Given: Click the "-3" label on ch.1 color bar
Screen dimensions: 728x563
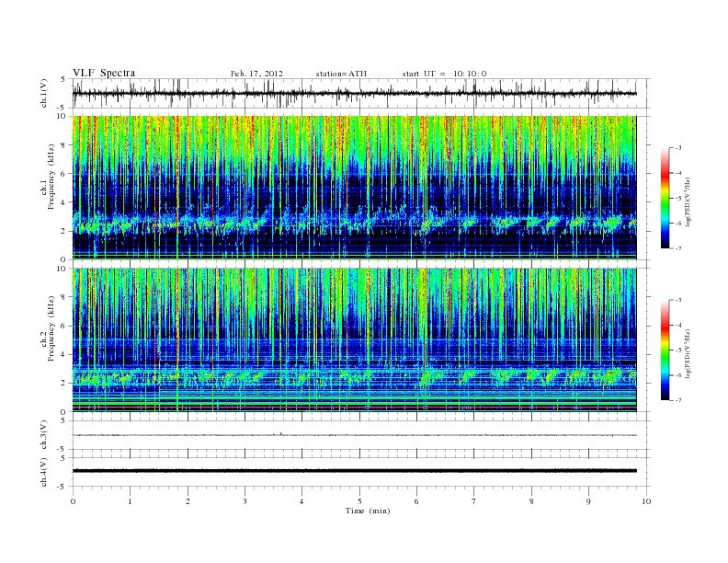Looking at the screenshot, I should [678, 148].
